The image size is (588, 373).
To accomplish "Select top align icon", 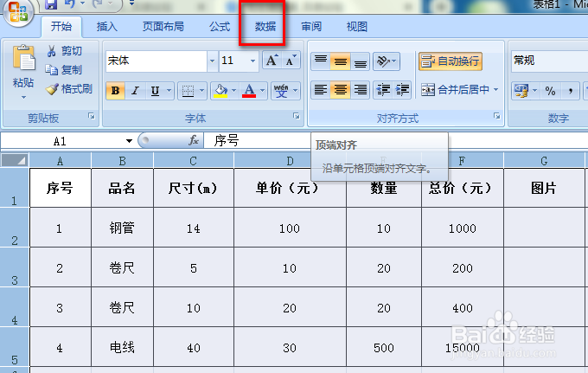I will point(321,61).
